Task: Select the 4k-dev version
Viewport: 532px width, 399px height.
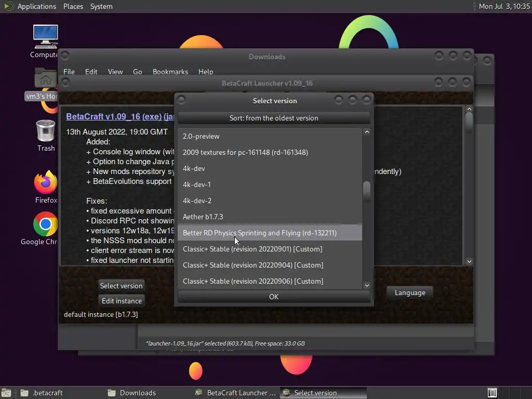Action: click(270, 168)
